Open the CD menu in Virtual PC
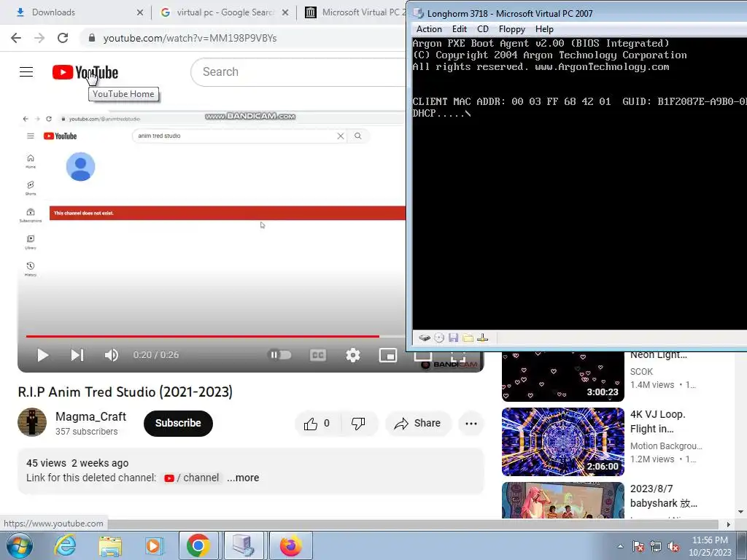 (x=483, y=29)
